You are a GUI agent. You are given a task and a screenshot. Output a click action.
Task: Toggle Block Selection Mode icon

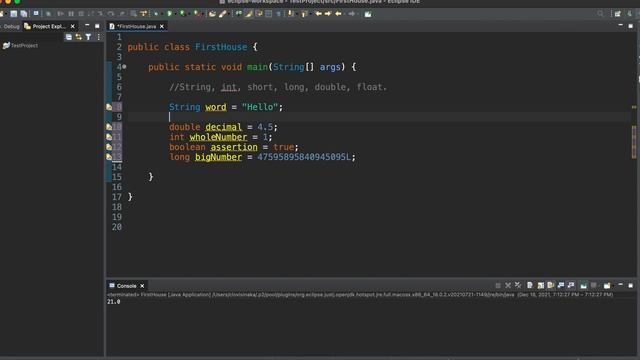click(269, 14)
